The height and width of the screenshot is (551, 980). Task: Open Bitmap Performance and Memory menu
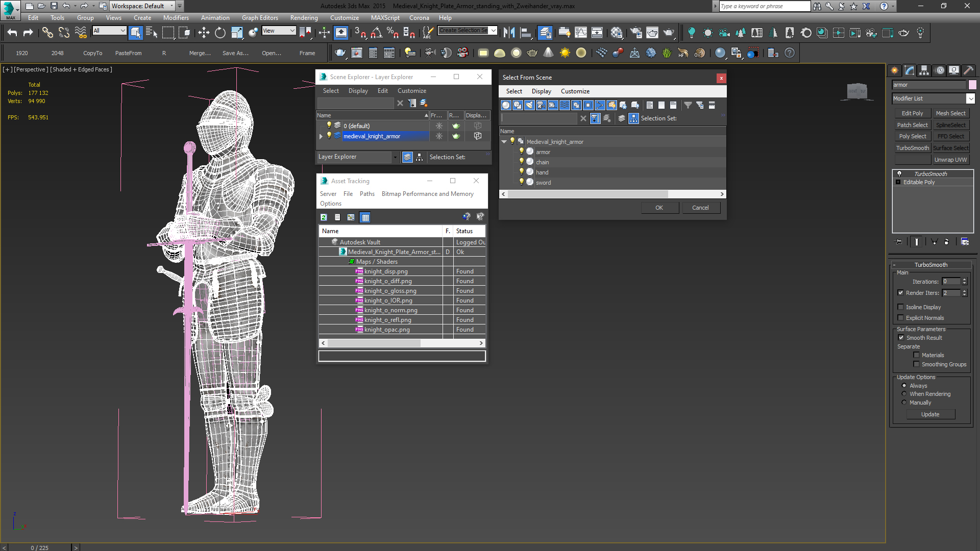(427, 194)
